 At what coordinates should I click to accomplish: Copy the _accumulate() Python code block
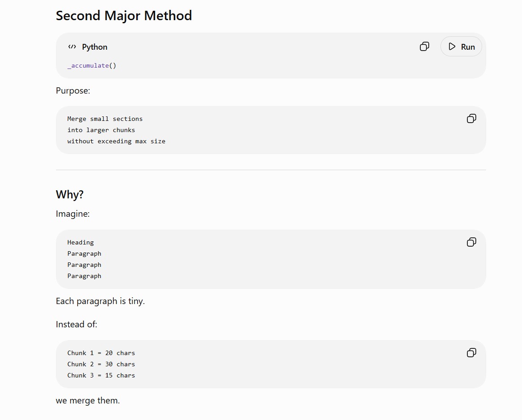(x=424, y=47)
